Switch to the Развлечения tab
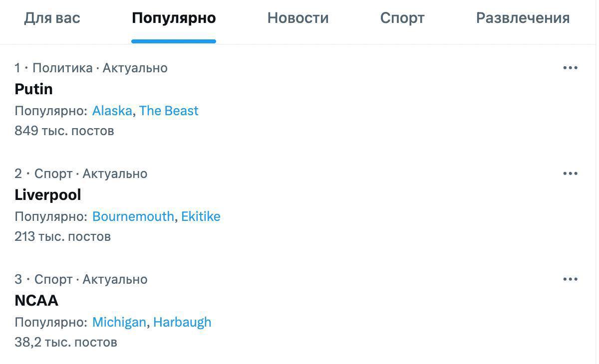The height and width of the screenshot is (364, 599). pyautogui.click(x=523, y=18)
